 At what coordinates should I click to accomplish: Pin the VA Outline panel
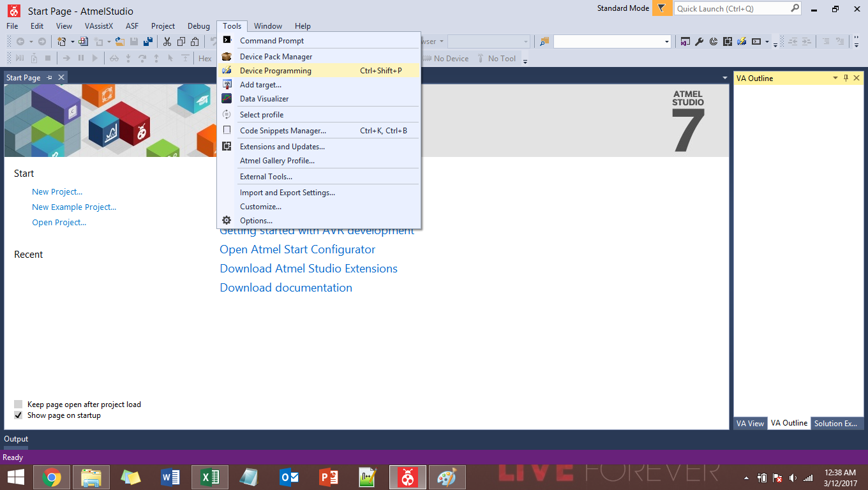coord(846,78)
